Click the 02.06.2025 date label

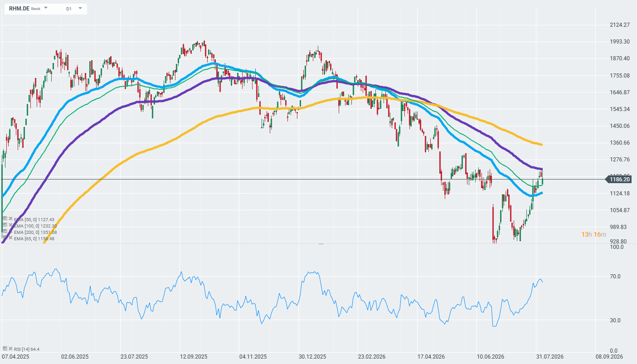(75, 357)
